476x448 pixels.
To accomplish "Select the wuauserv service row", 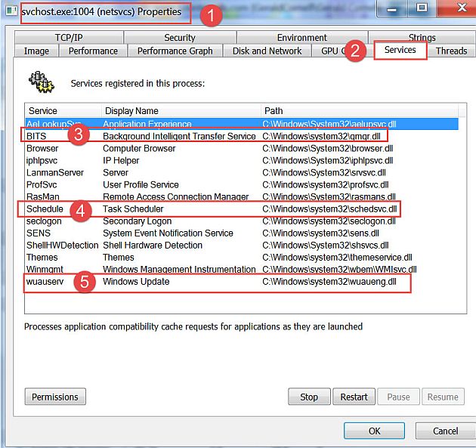I will pyautogui.click(x=242, y=282).
